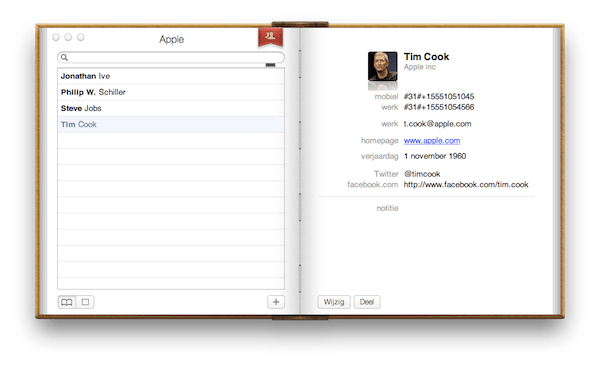Focus the contact search field
The width and height of the screenshot is (600, 369).
point(171,57)
